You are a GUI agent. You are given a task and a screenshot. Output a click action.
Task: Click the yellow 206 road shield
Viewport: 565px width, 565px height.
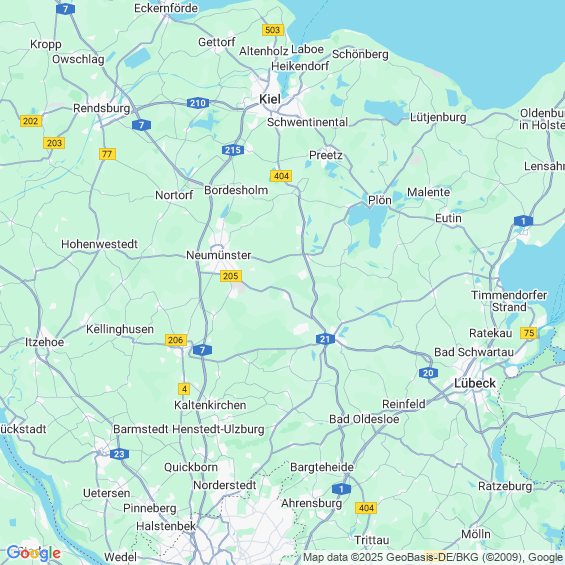[176, 340]
